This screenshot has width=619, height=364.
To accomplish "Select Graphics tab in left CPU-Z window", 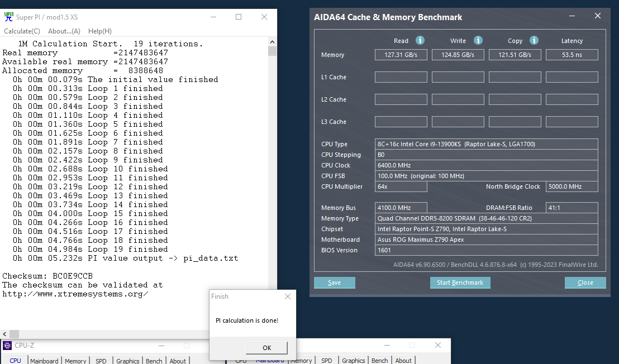I will click(x=127, y=361).
